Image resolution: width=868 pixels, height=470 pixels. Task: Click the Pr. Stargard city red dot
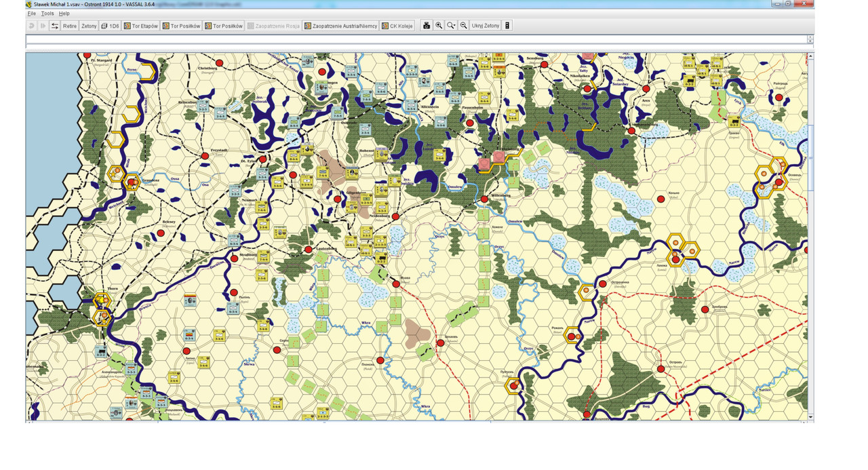tap(87, 55)
